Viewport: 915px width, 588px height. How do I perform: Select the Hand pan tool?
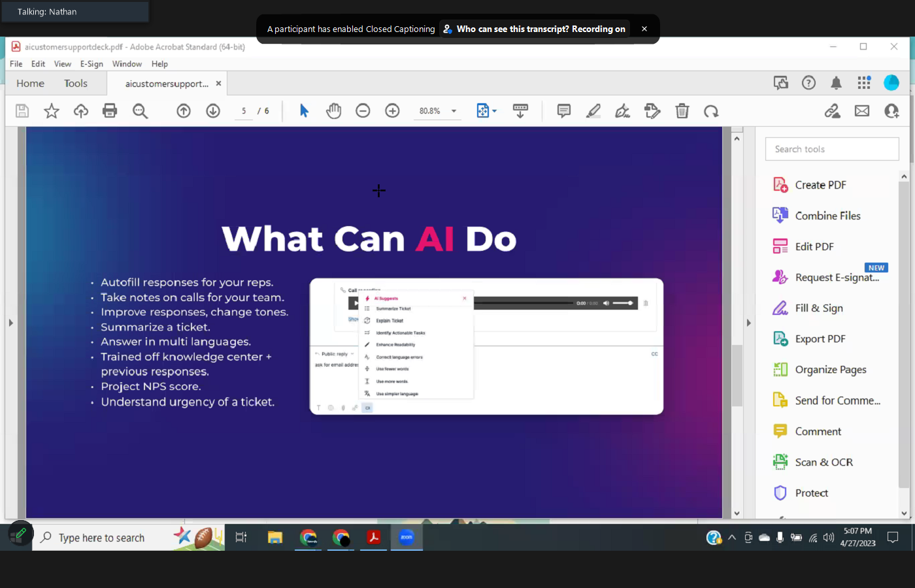(x=333, y=111)
